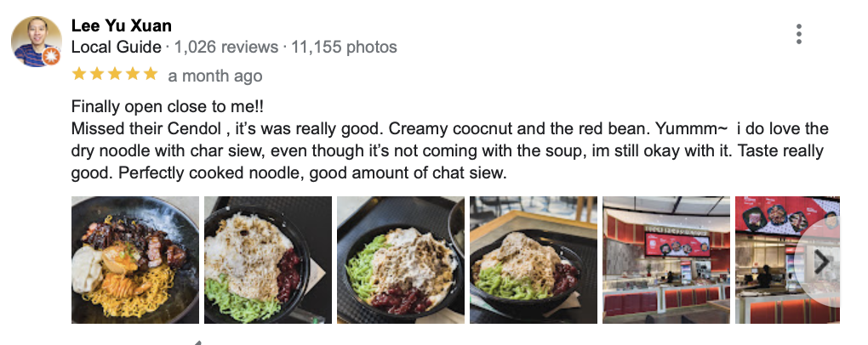Viewport: 868px width, 345px height.
Task: Open the review's three-dot more options menu
Action: point(798,34)
